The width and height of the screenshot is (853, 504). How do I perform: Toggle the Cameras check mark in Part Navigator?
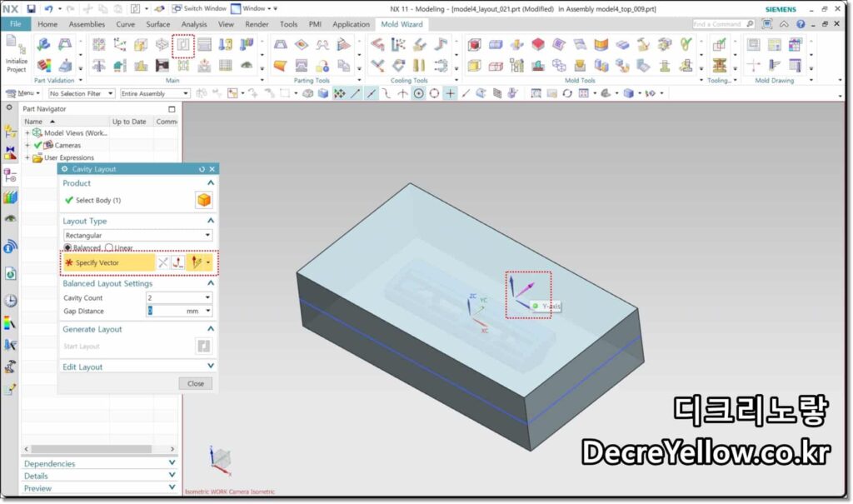37,145
